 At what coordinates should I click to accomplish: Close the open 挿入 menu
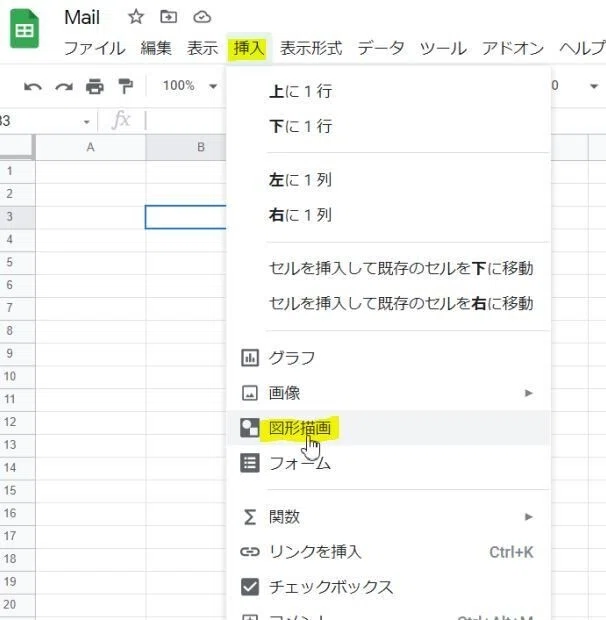249,48
